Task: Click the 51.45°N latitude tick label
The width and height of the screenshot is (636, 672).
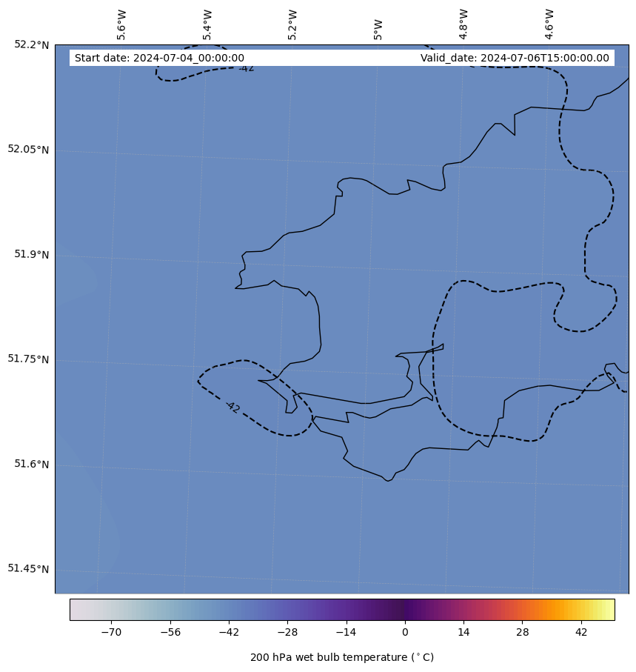Action: pos(29,568)
